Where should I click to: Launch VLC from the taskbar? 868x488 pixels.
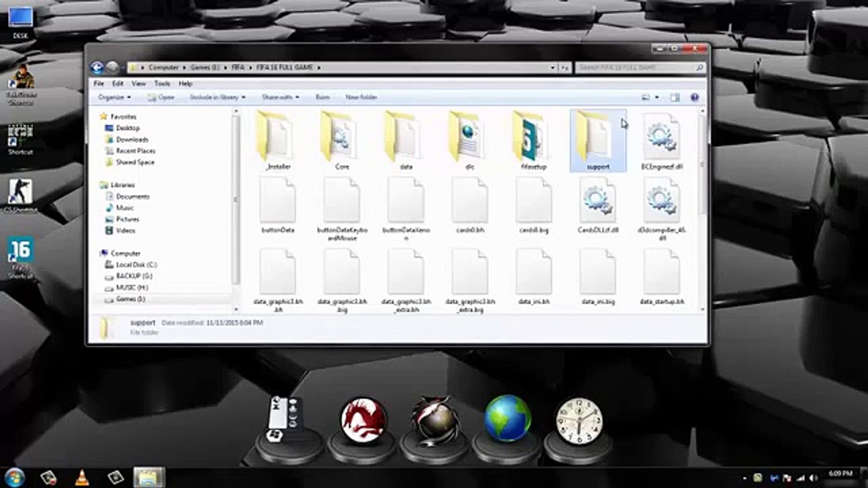pos(82,478)
